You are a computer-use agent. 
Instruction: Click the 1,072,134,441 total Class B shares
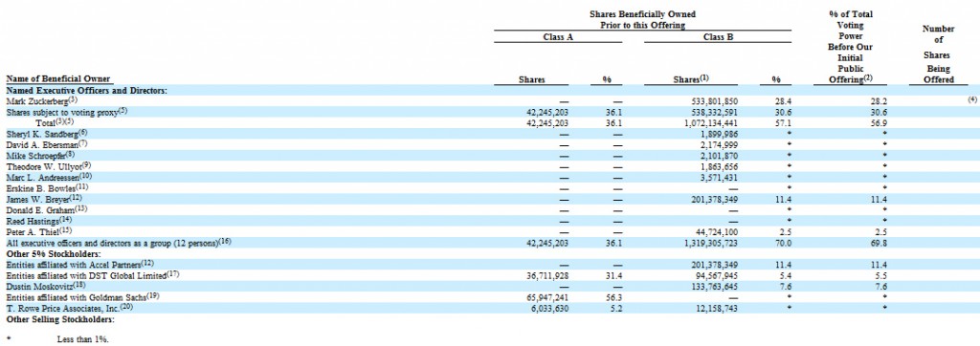point(712,123)
